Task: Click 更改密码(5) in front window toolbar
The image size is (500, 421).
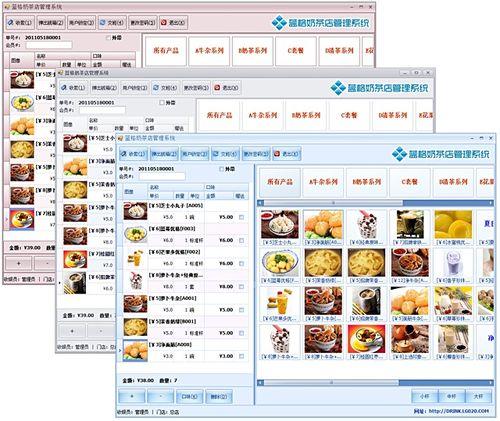Action: [256, 154]
